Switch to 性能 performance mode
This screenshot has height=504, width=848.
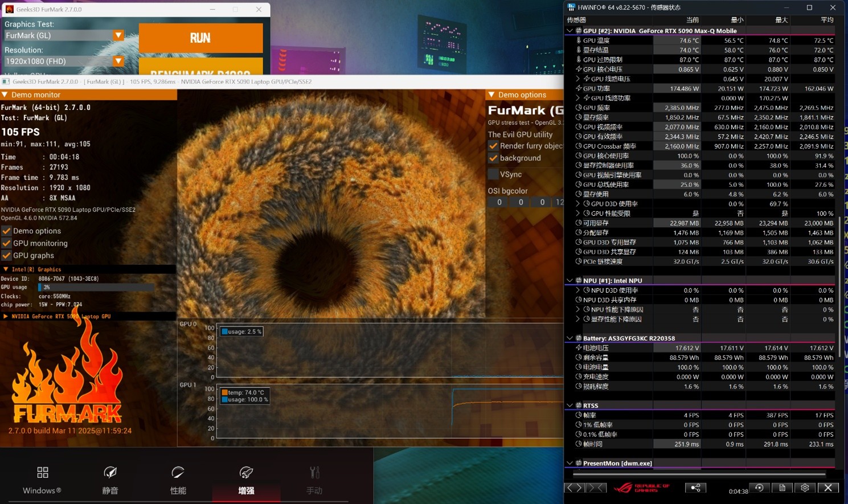point(178,480)
